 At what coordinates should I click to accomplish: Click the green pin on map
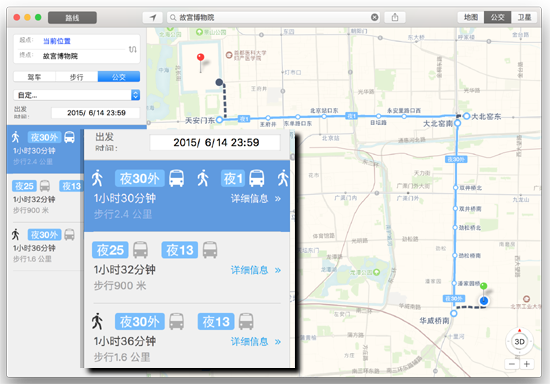click(483, 286)
